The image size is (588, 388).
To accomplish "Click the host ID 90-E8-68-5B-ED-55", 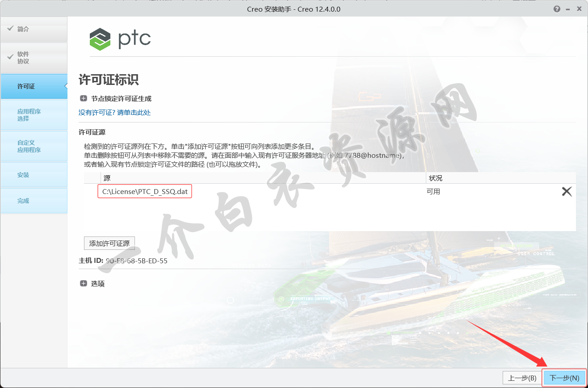I will tap(137, 261).
